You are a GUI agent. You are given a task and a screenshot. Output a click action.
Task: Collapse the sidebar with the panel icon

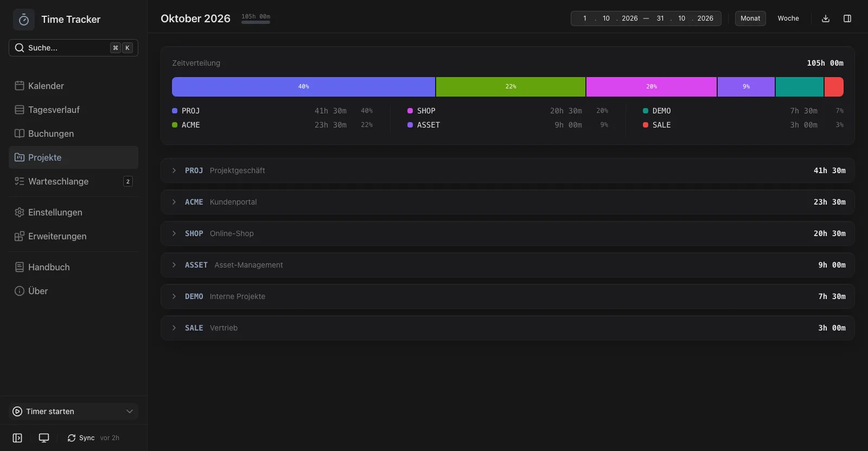pos(17,438)
